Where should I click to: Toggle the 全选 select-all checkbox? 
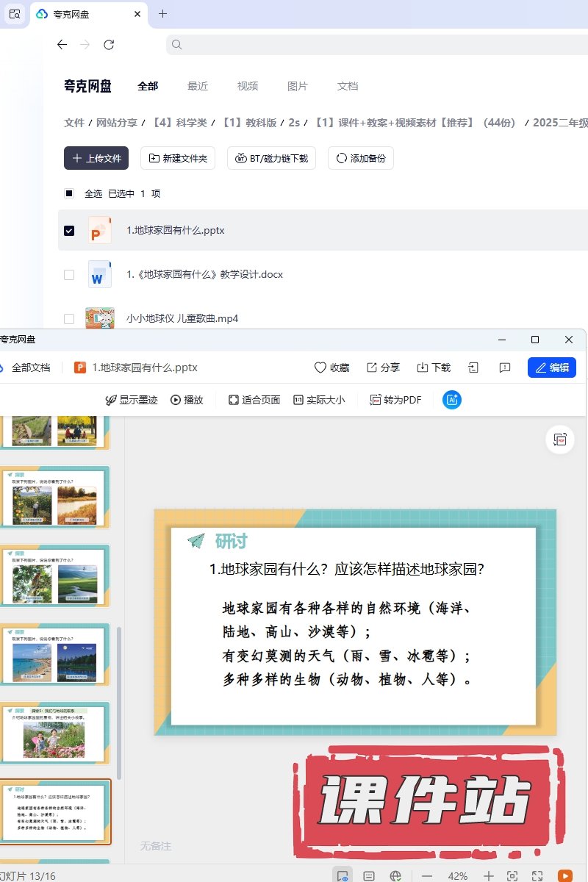tap(69, 194)
